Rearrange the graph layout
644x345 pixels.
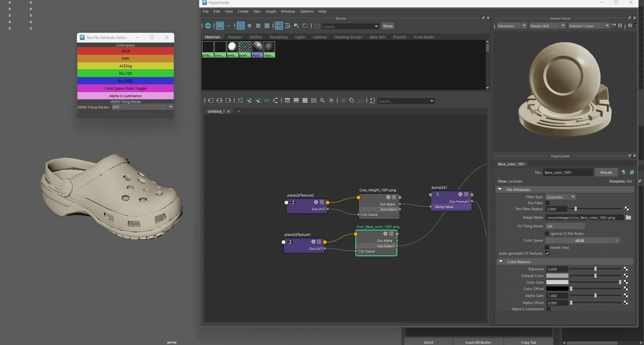pos(267,101)
